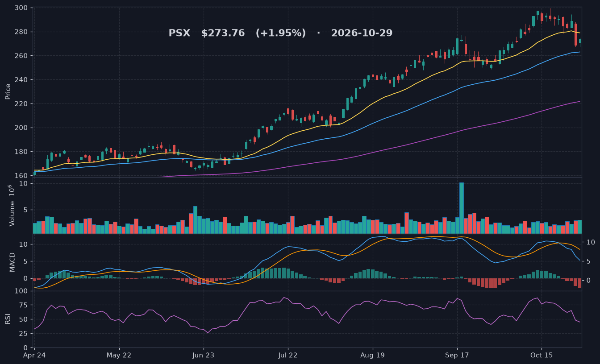Select the Jul 22 date tick
The width and height of the screenshot is (600, 364).
pos(288,355)
